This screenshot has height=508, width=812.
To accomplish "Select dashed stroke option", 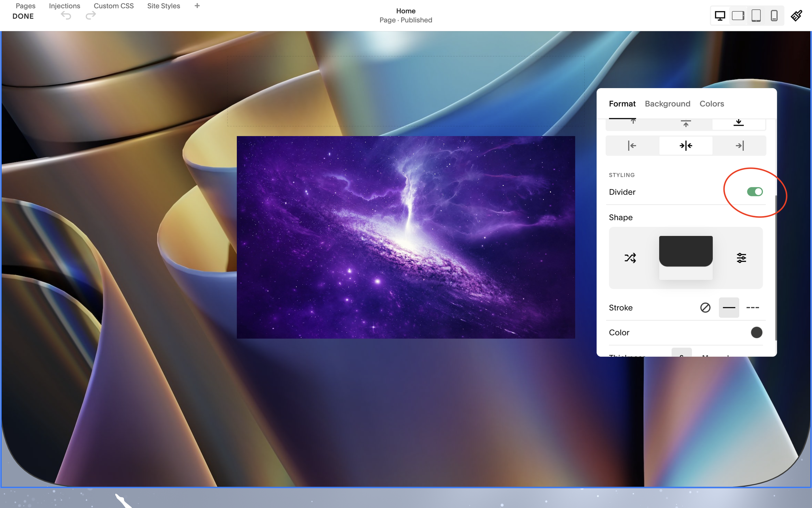I will point(753,307).
